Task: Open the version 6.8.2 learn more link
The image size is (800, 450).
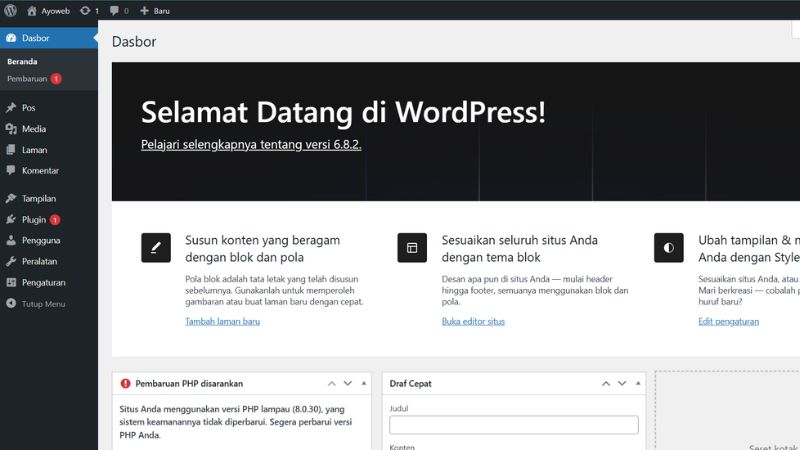Action: pos(251,144)
